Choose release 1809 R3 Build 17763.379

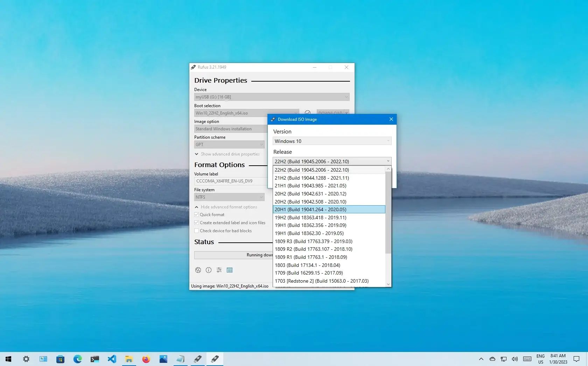[329, 241]
